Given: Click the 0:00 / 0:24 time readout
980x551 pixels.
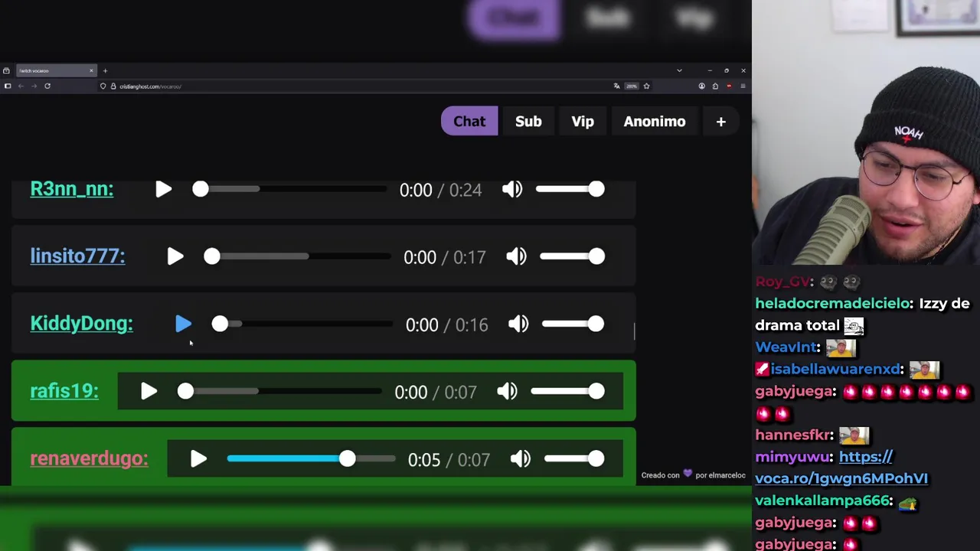Looking at the screenshot, I should (x=440, y=191).
